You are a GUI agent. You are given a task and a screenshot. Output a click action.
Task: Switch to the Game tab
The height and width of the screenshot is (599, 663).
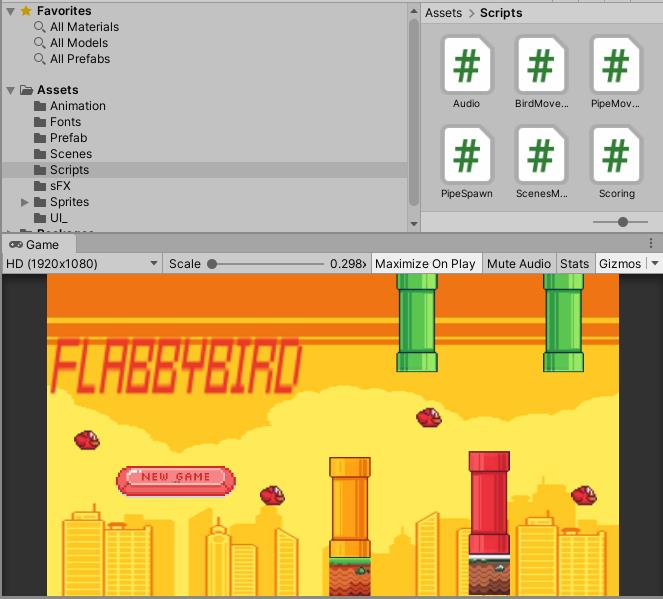click(x=39, y=245)
